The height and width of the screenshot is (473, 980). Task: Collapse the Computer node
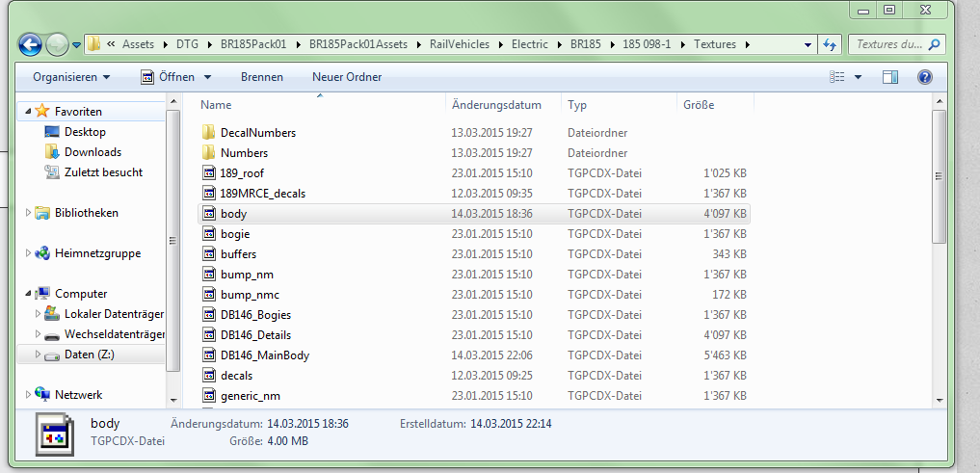(x=28, y=294)
